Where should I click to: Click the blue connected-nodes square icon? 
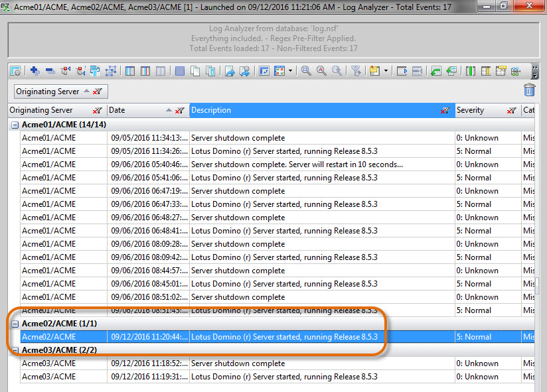111,71
